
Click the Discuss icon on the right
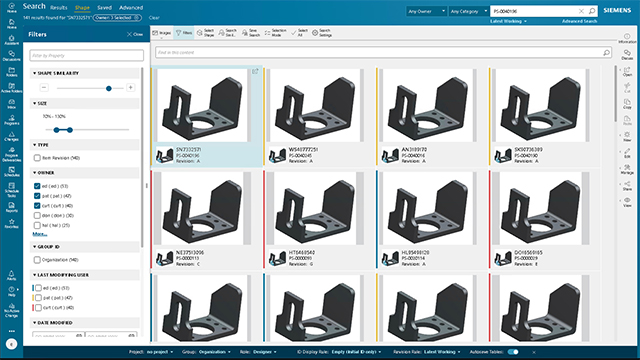pyautogui.click(x=627, y=55)
